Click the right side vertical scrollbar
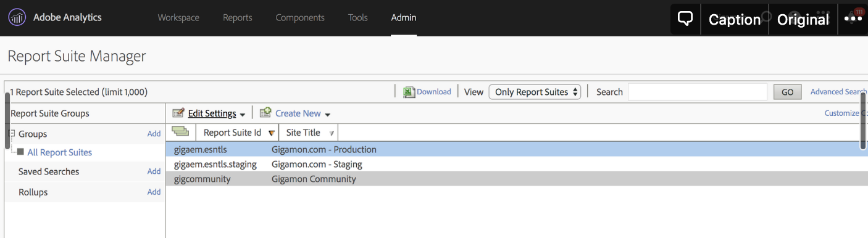 point(863,120)
